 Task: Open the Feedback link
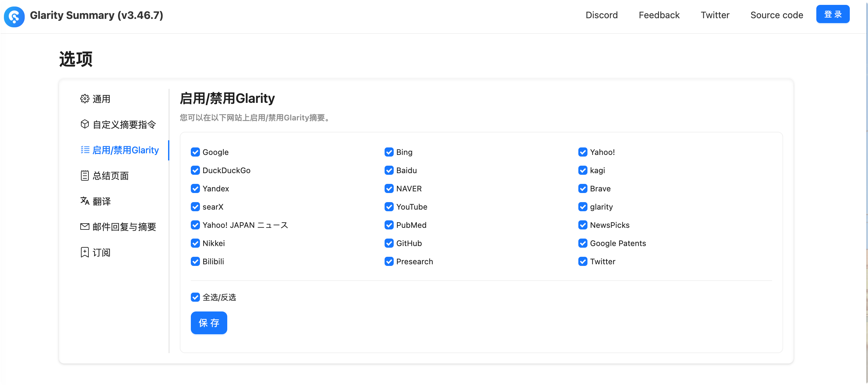659,15
